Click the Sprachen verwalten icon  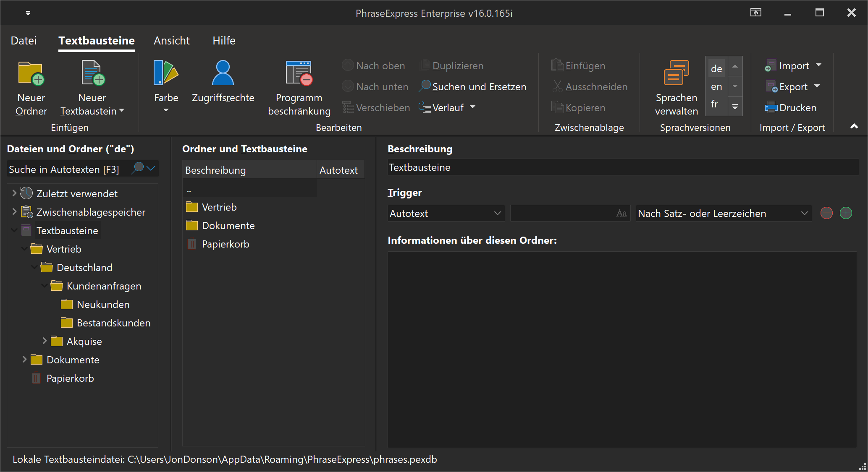[676, 73]
